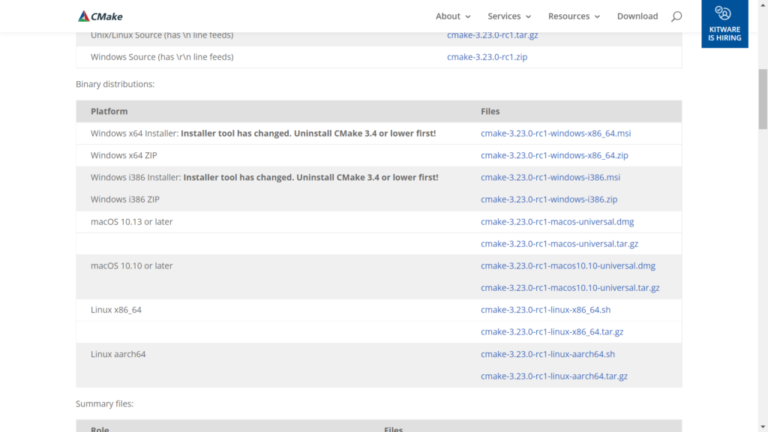Download the macos-universal.tar.gz archive
This screenshot has width=768, height=432.
[x=558, y=243]
